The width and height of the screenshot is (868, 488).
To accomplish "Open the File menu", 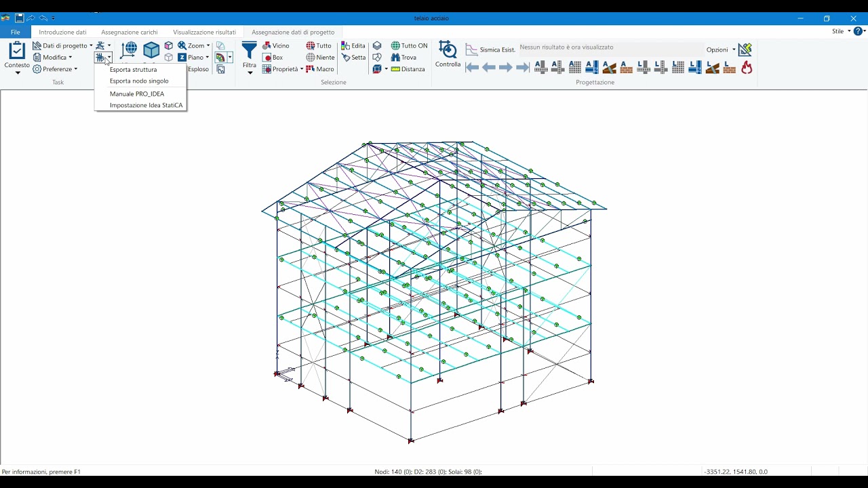I will [x=15, y=32].
